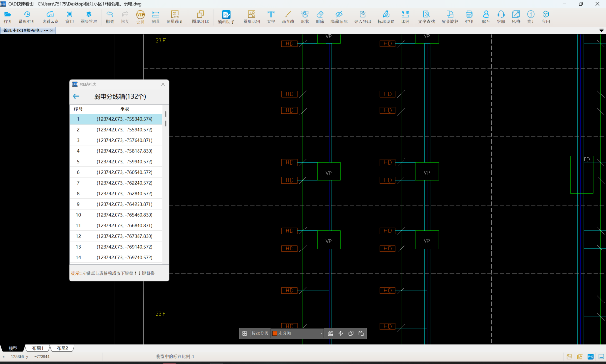Image resolution: width=606 pixels, height=364 pixels.
Task: Select row 6 coordinate -760540.572
Action: pyautogui.click(x=116, y=172)
